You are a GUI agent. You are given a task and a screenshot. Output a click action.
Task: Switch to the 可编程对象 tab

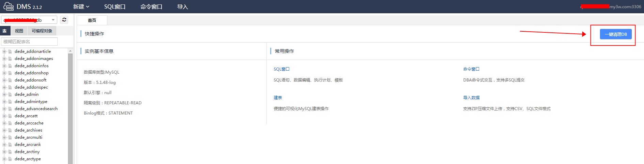(x=42, y=31)
